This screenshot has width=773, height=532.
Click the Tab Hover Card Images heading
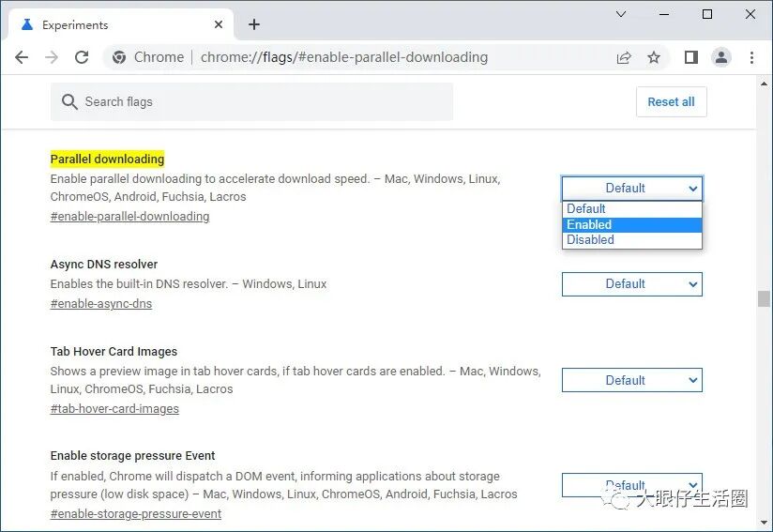click(114, 352)
